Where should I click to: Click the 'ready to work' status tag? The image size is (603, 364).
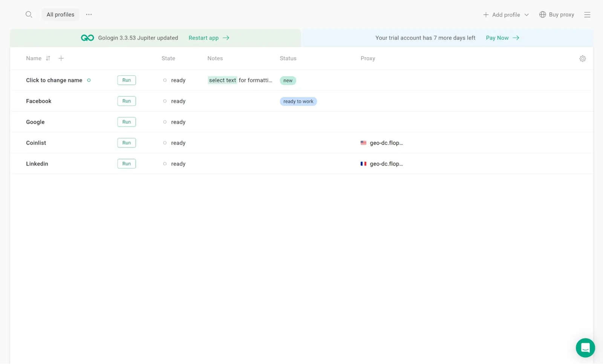click(x=298, y=101)
